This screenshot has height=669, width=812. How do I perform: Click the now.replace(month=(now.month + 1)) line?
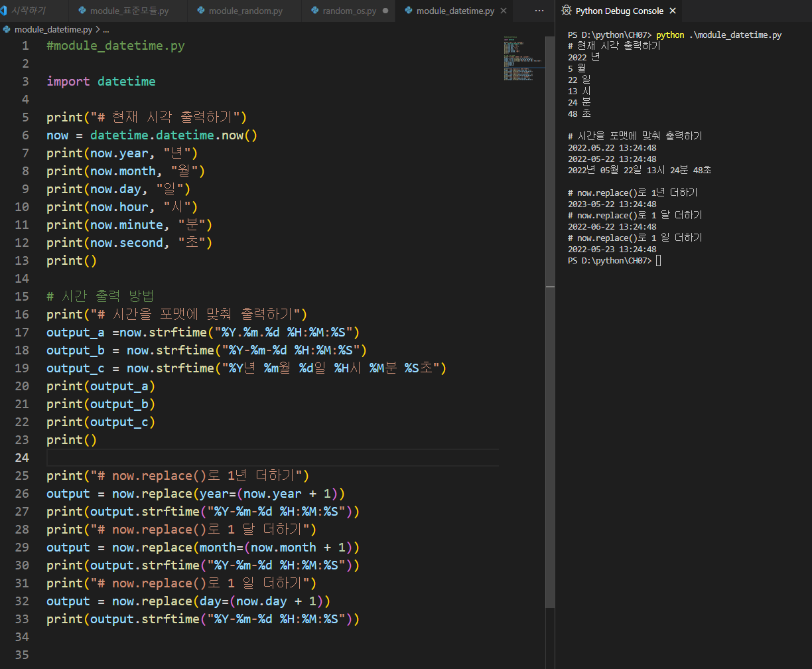pos(203,548)
